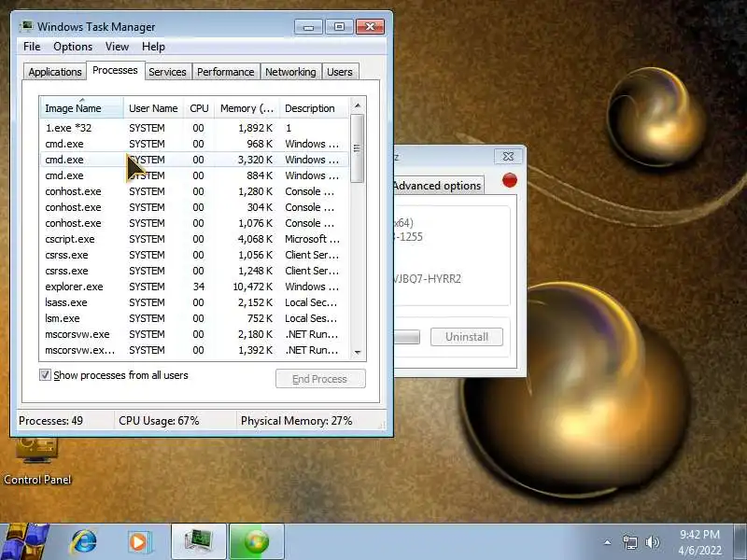Click the Show desktop strip on taskbar
This screenshot has width=747, height=560.
tap(740, 542)
